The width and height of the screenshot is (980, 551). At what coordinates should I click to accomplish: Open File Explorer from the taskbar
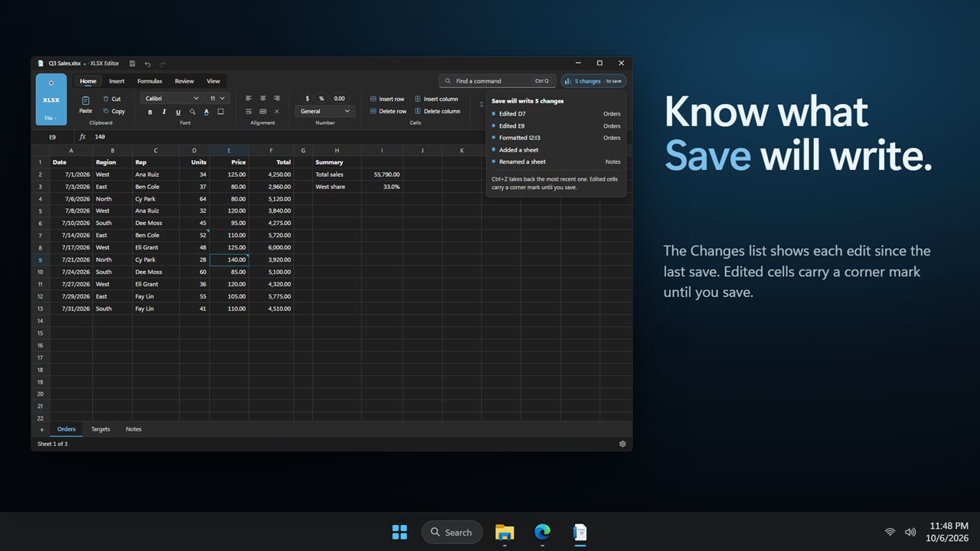tap(505, 532)
